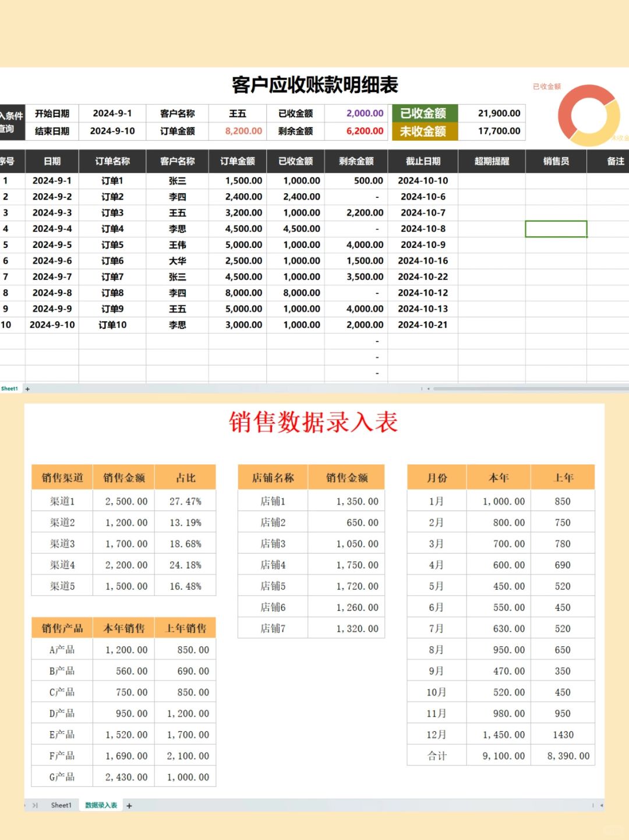629x840 pixels.
Task: Click the 上年销售 header cell
Action: coord(185,628)
